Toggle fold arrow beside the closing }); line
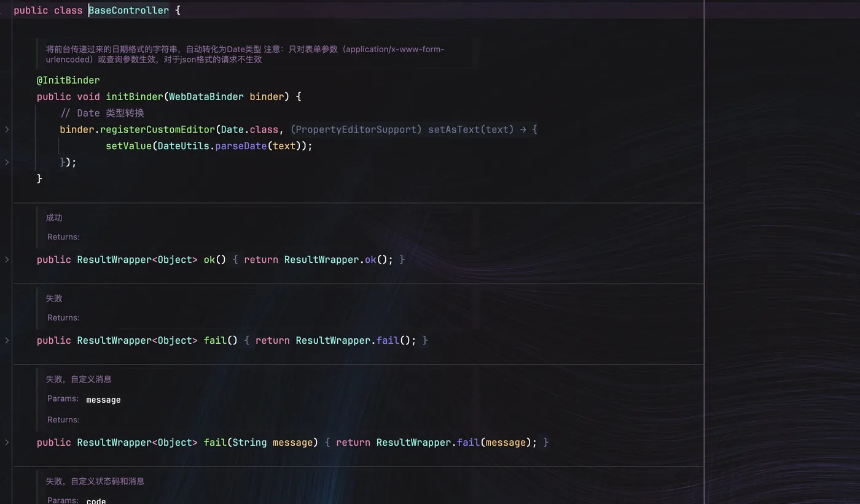Viewport: 860px width, 504px height. 7,163
